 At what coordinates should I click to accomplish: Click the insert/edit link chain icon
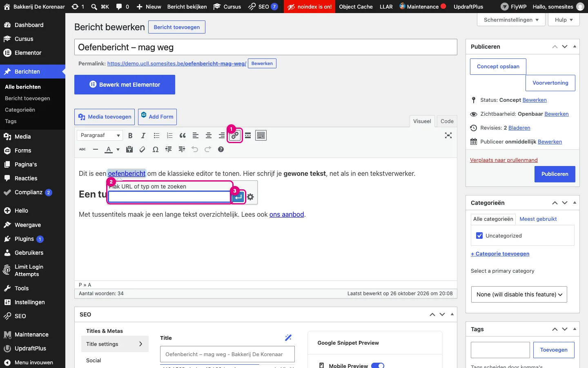click(x=235, y=136)
